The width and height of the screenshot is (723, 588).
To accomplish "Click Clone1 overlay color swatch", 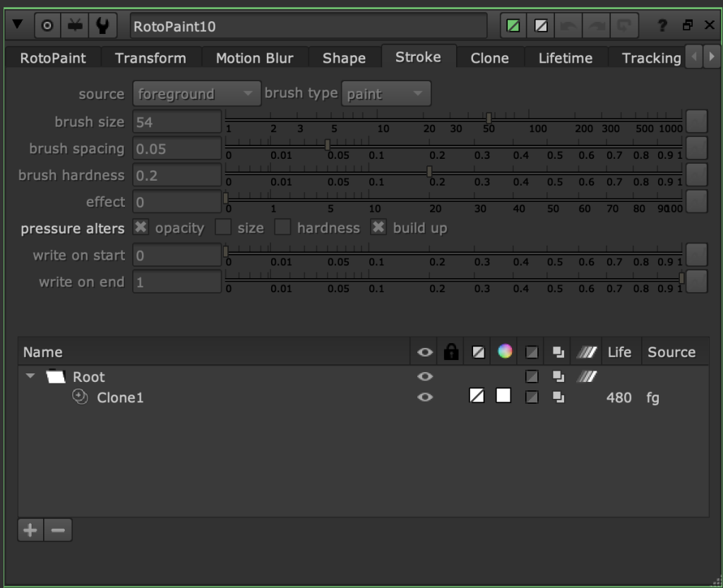I will [477, 395].
